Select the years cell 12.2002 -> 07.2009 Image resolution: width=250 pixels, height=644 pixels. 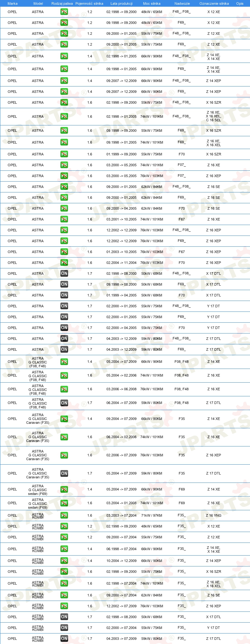(121, 606)
